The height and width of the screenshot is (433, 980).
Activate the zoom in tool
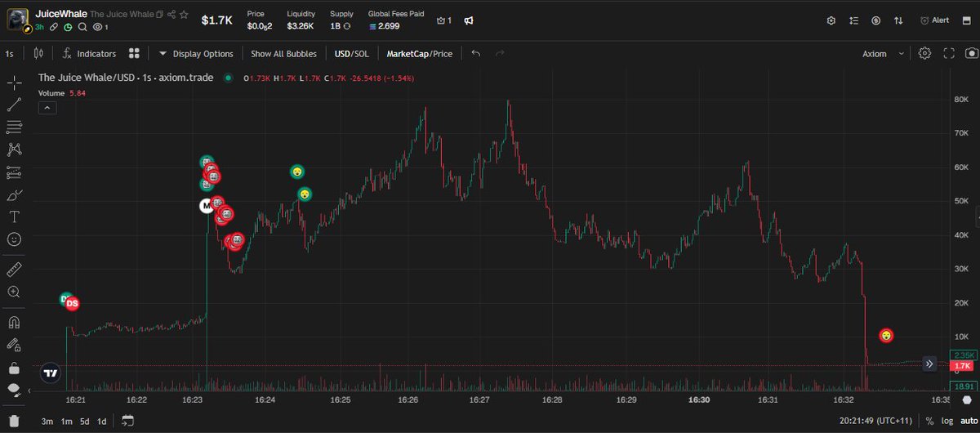[x=14, y=292]
